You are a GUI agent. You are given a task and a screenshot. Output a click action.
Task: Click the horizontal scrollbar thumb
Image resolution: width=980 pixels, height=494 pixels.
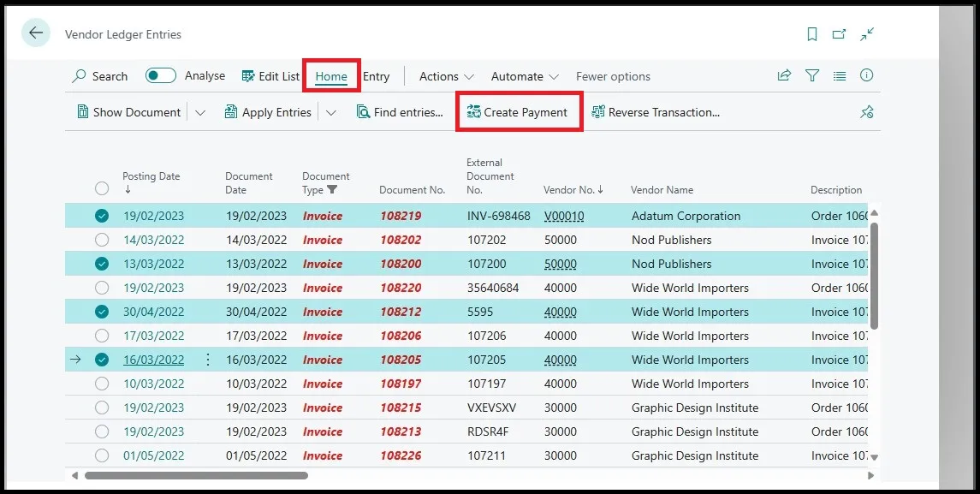196,475
